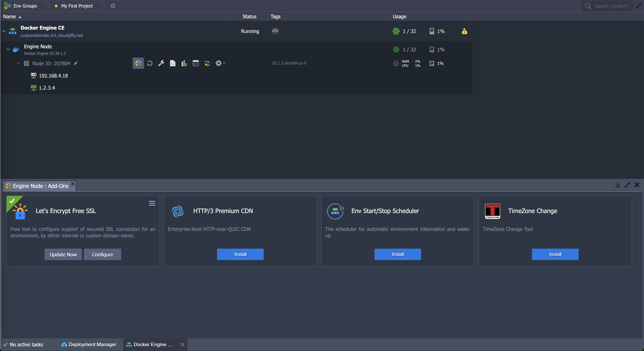Click the disk usage icon on the Docker Engine CE row
Screen dimensions: 644x351
point(432,31)
